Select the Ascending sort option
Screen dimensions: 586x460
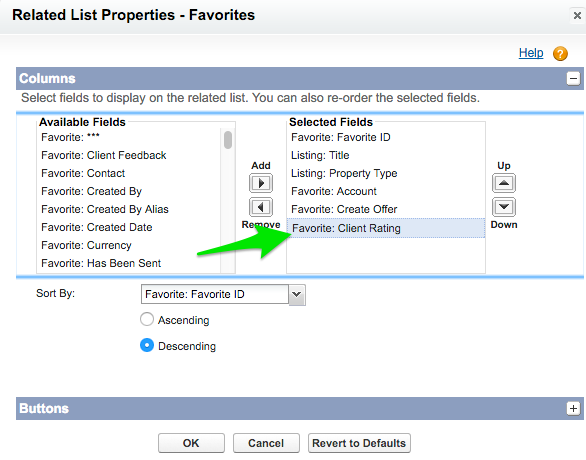[x=146, y=319]
